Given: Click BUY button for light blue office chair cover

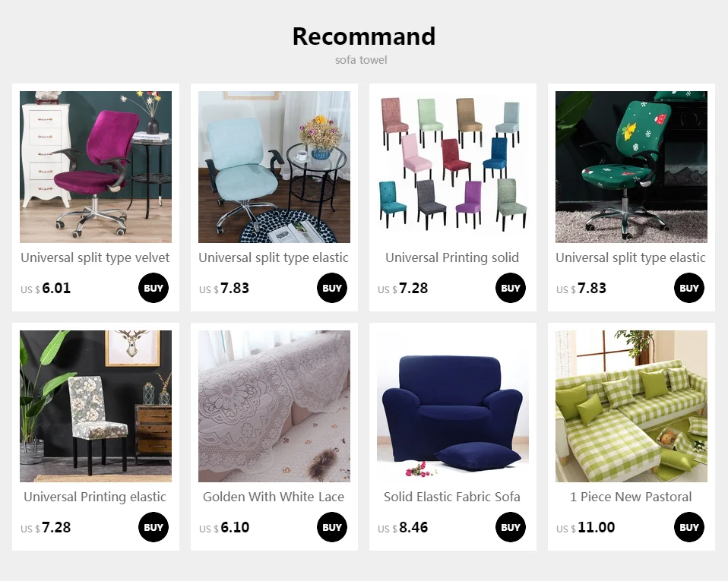Looking at the screenshot, I should click(x=332, y=288).
